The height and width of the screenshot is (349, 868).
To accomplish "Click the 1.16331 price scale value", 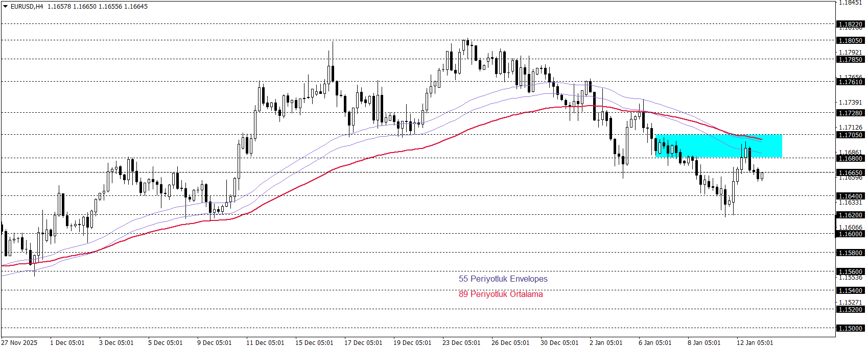I will point(851,202).
